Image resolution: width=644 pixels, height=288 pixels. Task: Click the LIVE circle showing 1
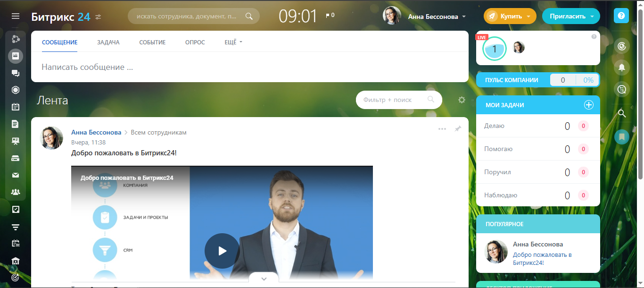494,48
